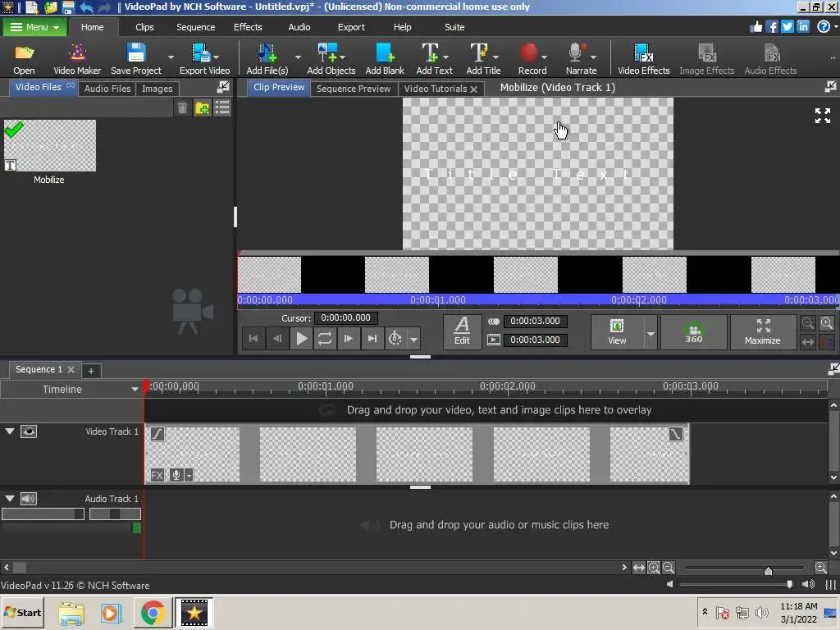Collapse Audio Track 1 triangle

point(10,498)
